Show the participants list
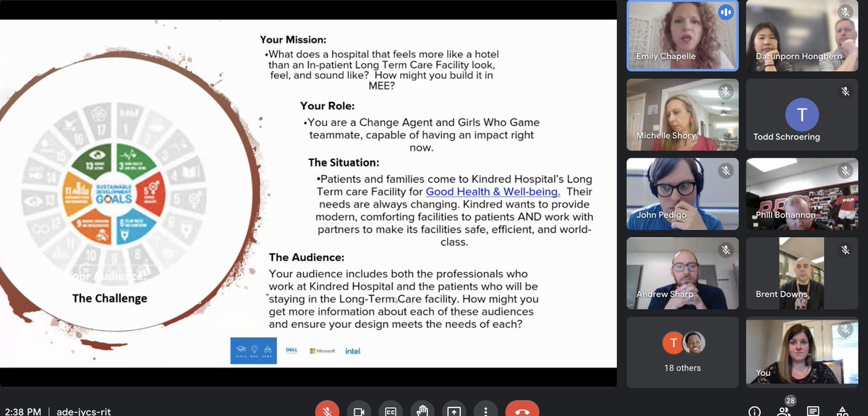Image resolution: width=868 pixels, height=416 pixels. [x=783, y=412]
